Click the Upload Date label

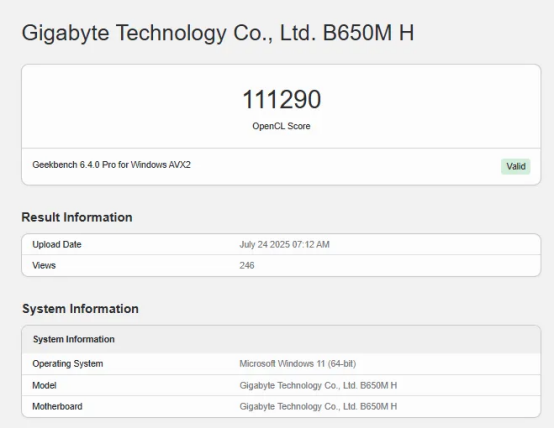pyautogui.click(x=57, y=245)
